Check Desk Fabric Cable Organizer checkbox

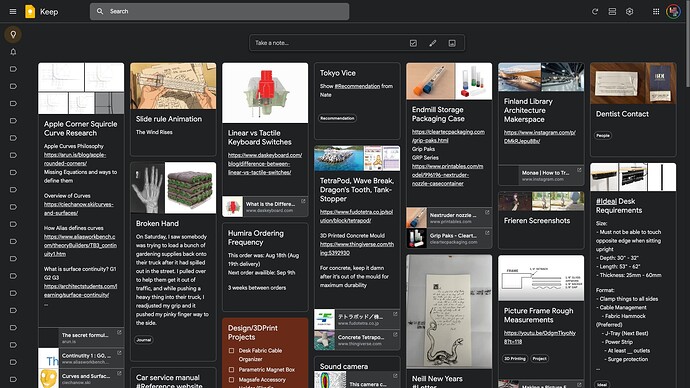pyautogui.click(x=231, y=351)
